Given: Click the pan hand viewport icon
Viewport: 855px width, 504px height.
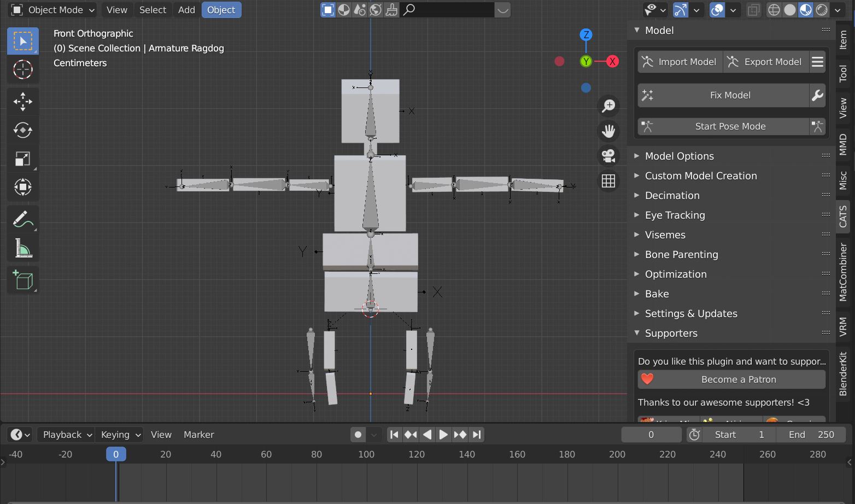Looking at the screenshot, I should [608, 131].
